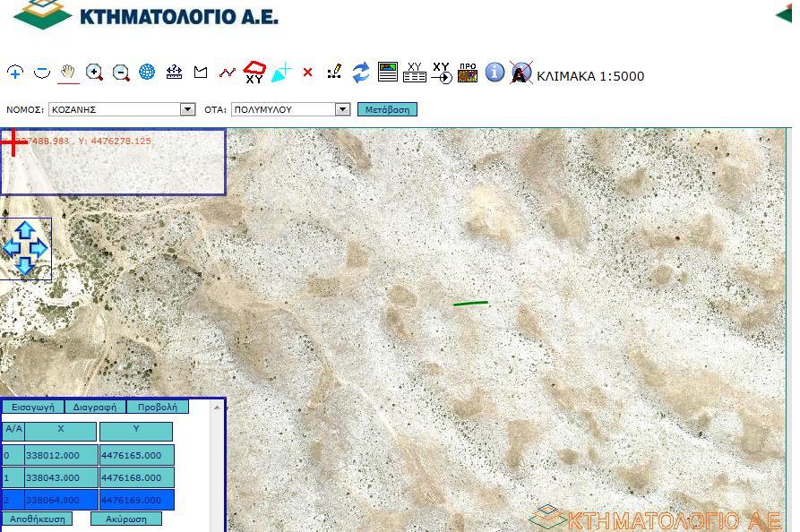
Task: Click the cyan polygon add-point tool
Action: (281, 73)
